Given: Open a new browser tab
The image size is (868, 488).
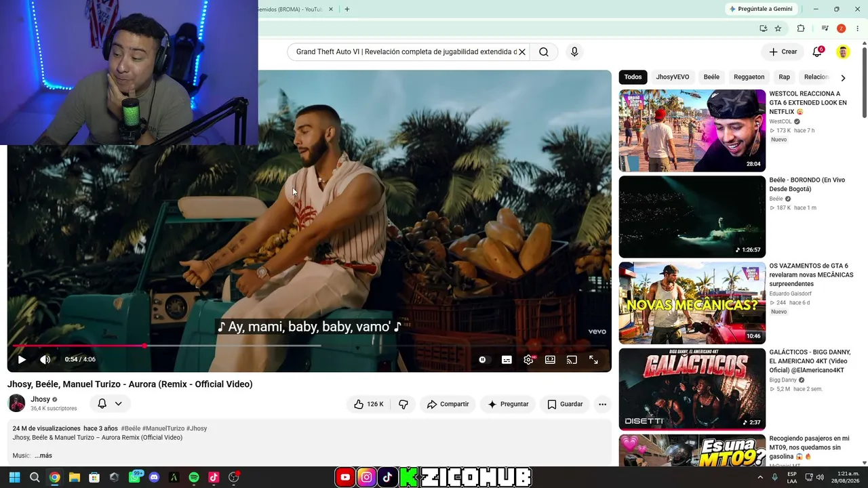Looking at the screenshot, I should (347, 9).
